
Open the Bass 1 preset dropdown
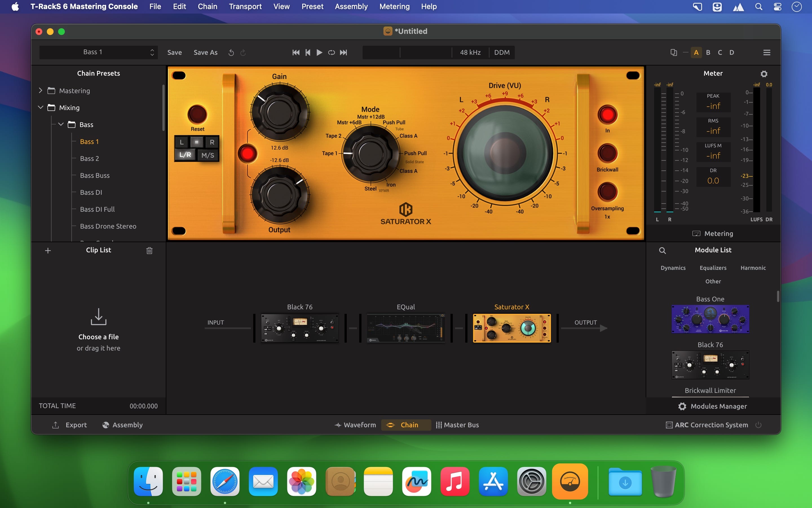[98, 52]
